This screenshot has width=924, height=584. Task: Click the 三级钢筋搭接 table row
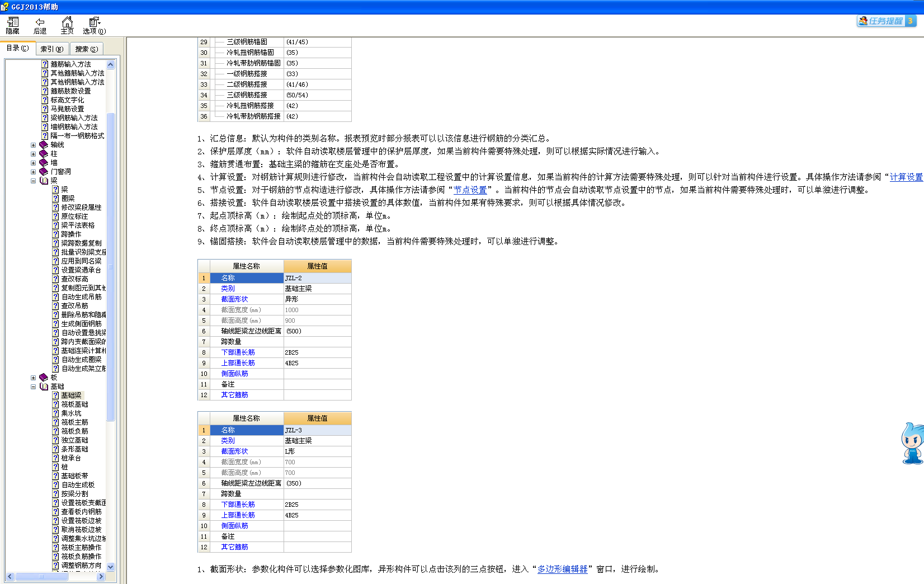(275, 95)
